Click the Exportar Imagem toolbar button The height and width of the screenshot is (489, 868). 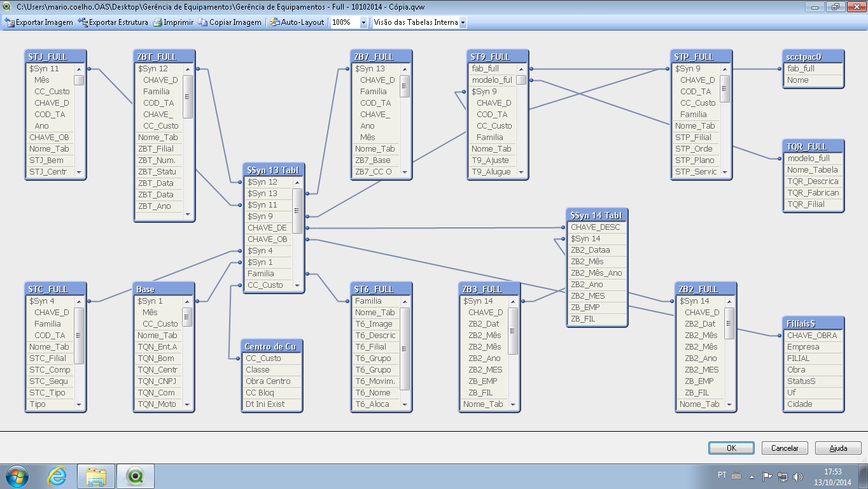39,22
